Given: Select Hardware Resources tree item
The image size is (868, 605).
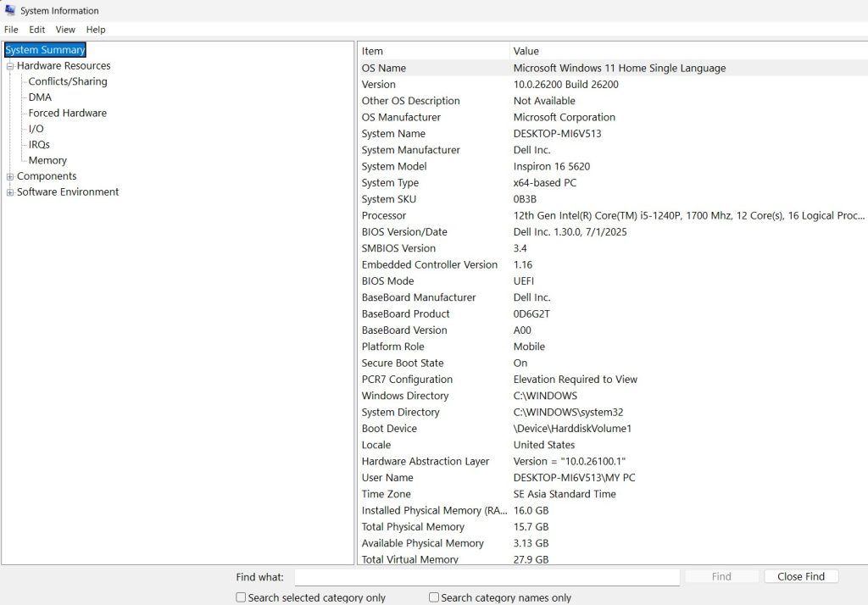Looking at the screenshot, I should coord(64,65).
